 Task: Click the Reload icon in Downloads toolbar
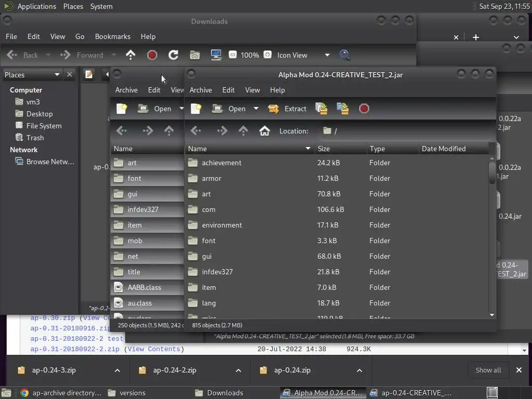174,55
